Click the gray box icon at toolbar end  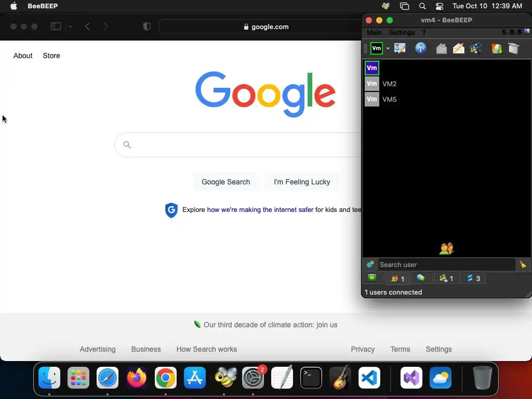click(x=514, y=48)
